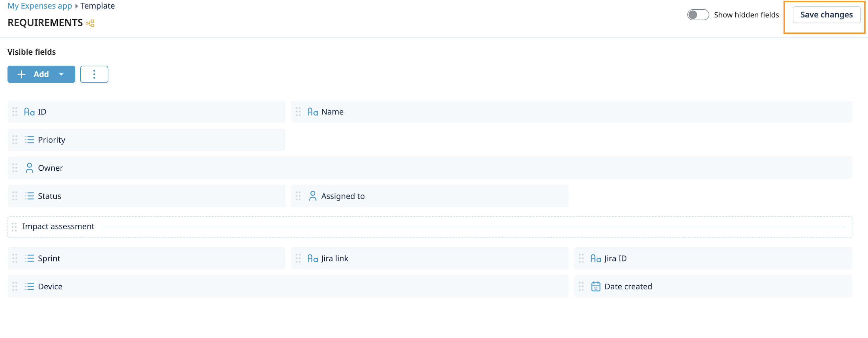Click the text icon beside Jira link
868x338 pixels.
pyautogui.click(x=312, y=258)
